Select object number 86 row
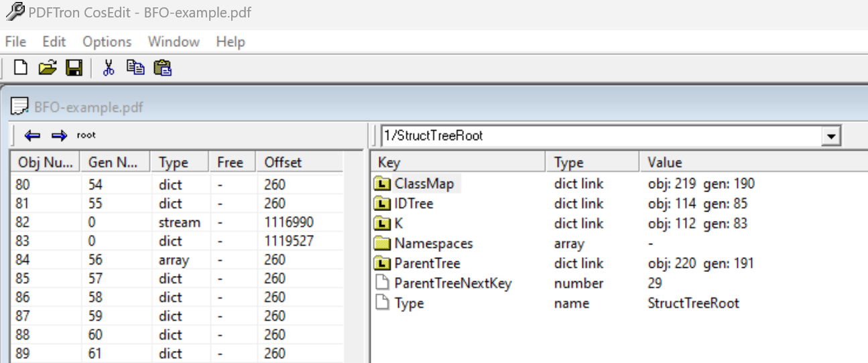 coord(178,297)
